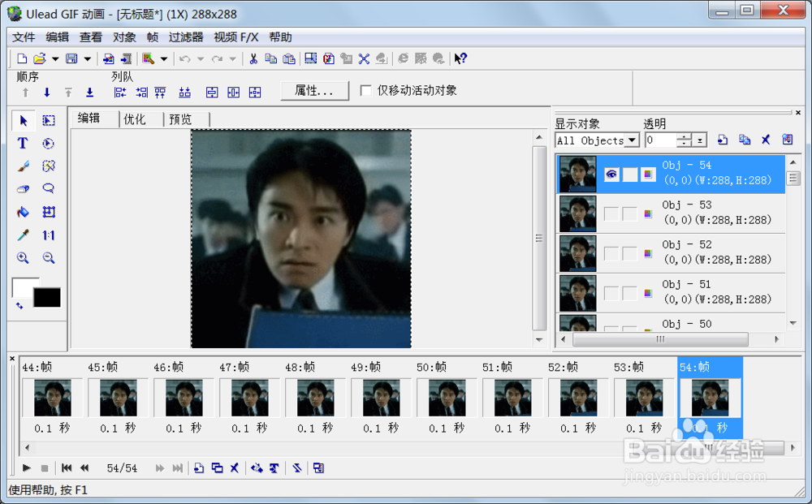Click the delete frame X icon
This screenshot has height=504, width=812.
pyautogui.click(x=235, y=467)
